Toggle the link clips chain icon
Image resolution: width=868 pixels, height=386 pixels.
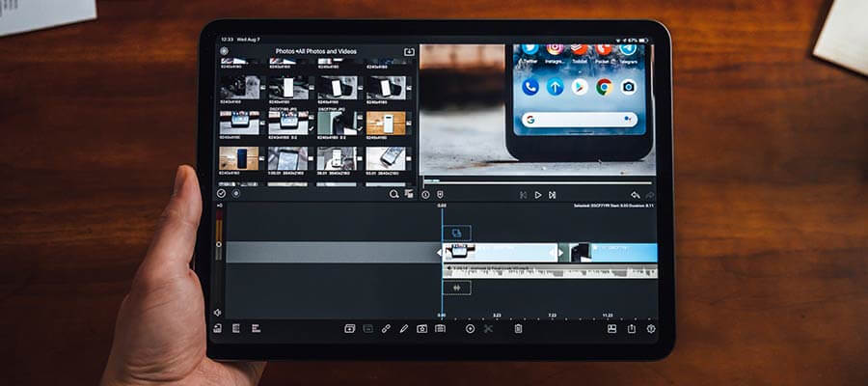386,328
